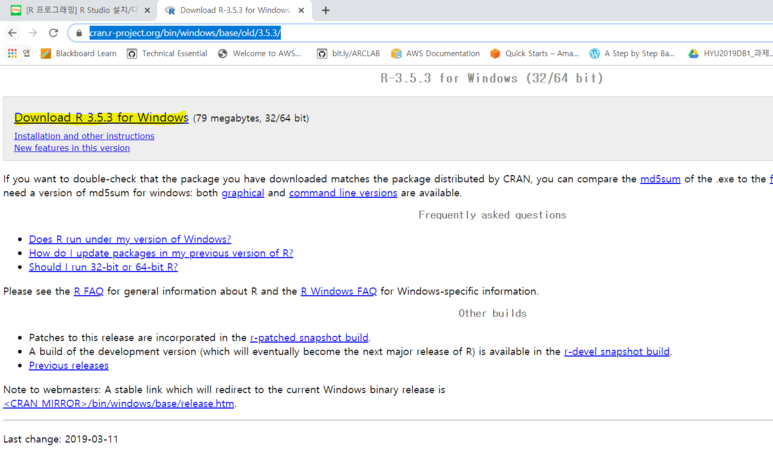Open the Quick Starts – Ama... bookmark
The height and width of the screenshot is (458, 773).
coord(534,53)
